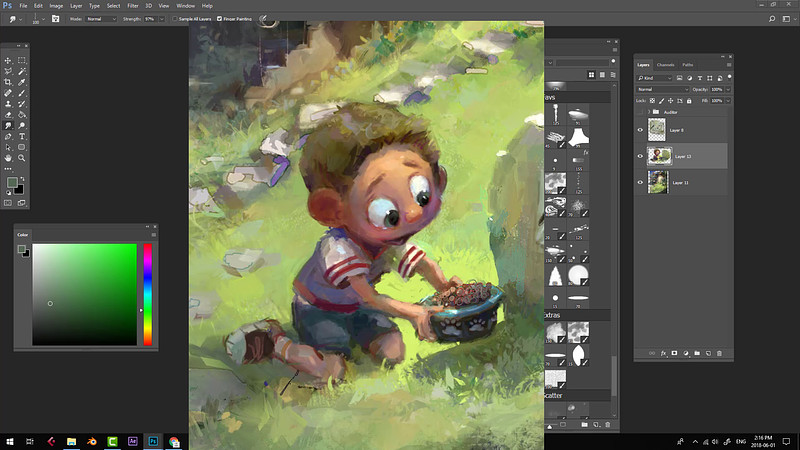Open the Strength slider dropdown arrow
Screen dimensions: 800x450
tap(162, 19)
